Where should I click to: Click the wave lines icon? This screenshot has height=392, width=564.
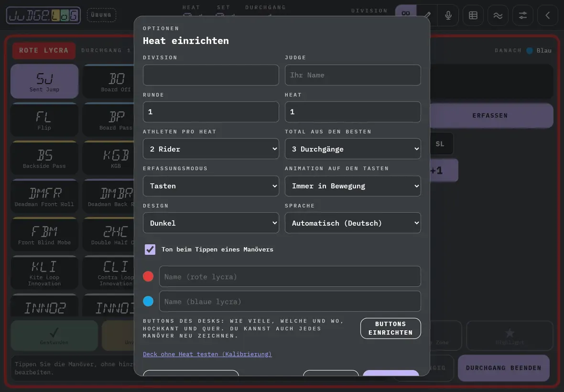(498, 15)
